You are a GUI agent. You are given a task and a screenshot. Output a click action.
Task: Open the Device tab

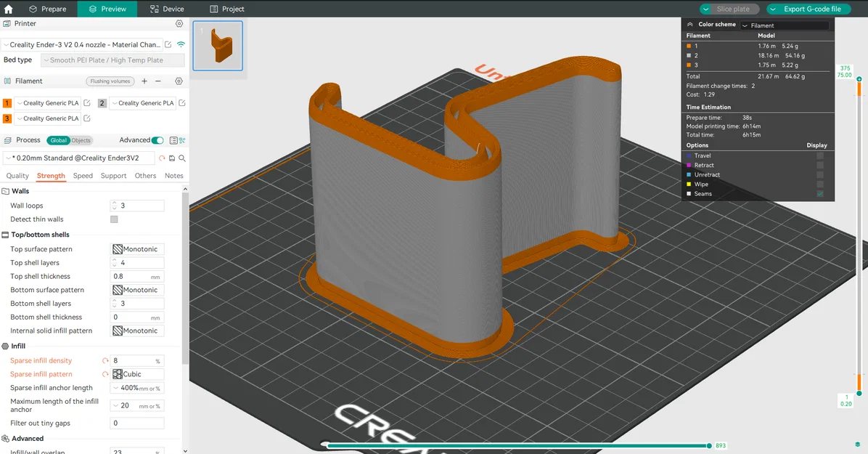pyautogui.click(x=167, y=9)
